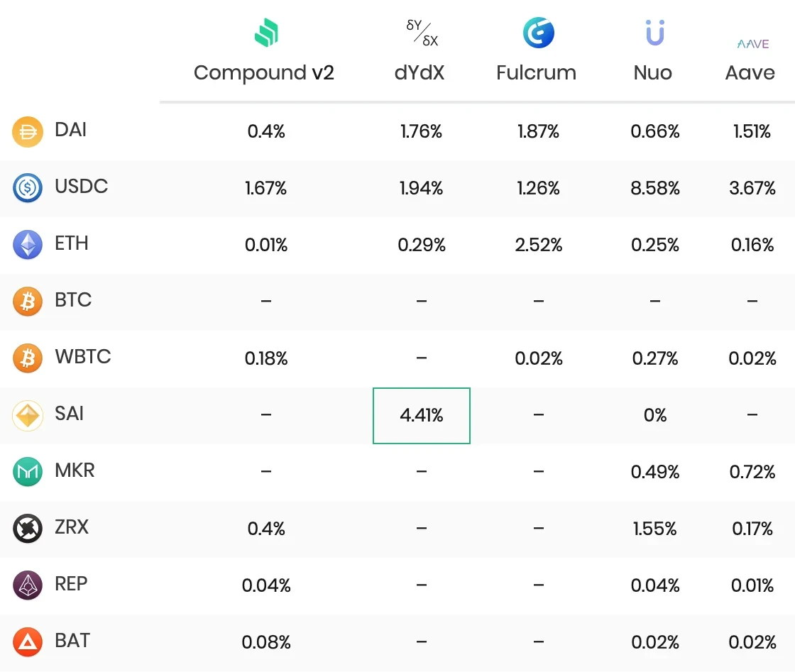Image resolution: width=795 pixels, height=672 pixels.
Task: Click the 0.01% ETH Compound rate
Action: pyautogui.click(x=266, y=245)
